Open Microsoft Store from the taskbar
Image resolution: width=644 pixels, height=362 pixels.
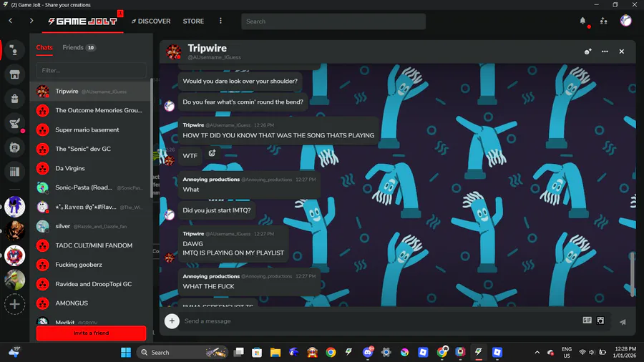pyautogui.click(x=257, y=352)
